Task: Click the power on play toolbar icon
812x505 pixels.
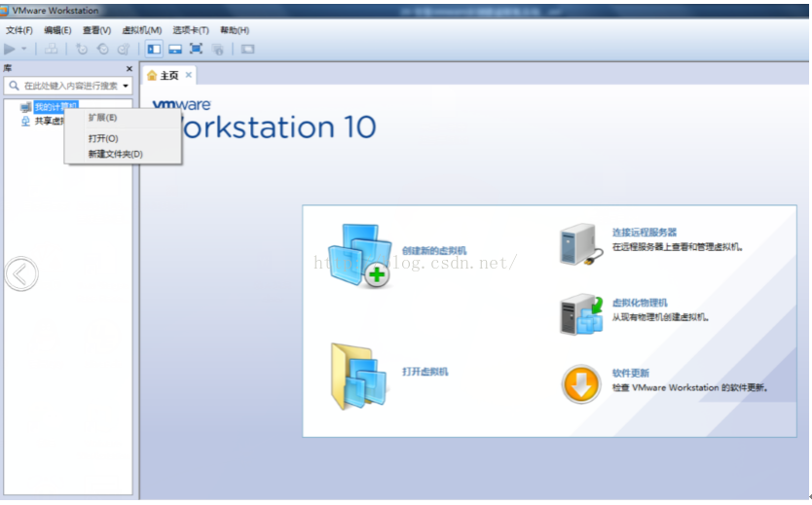Action: [x=10, y=50]
